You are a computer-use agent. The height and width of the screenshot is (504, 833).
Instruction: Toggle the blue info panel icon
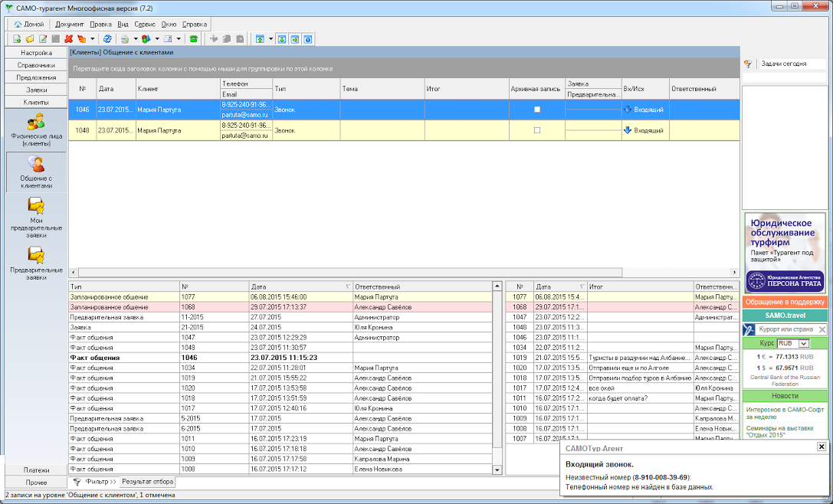307,39
